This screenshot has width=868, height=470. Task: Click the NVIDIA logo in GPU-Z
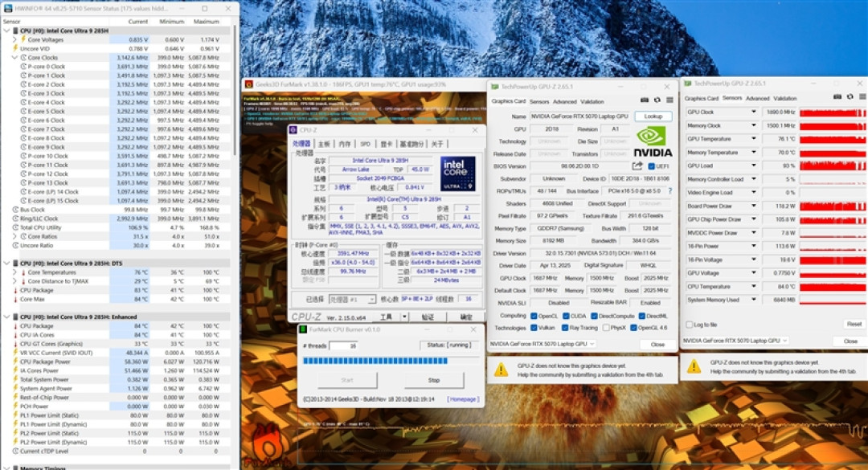[653, 142]
